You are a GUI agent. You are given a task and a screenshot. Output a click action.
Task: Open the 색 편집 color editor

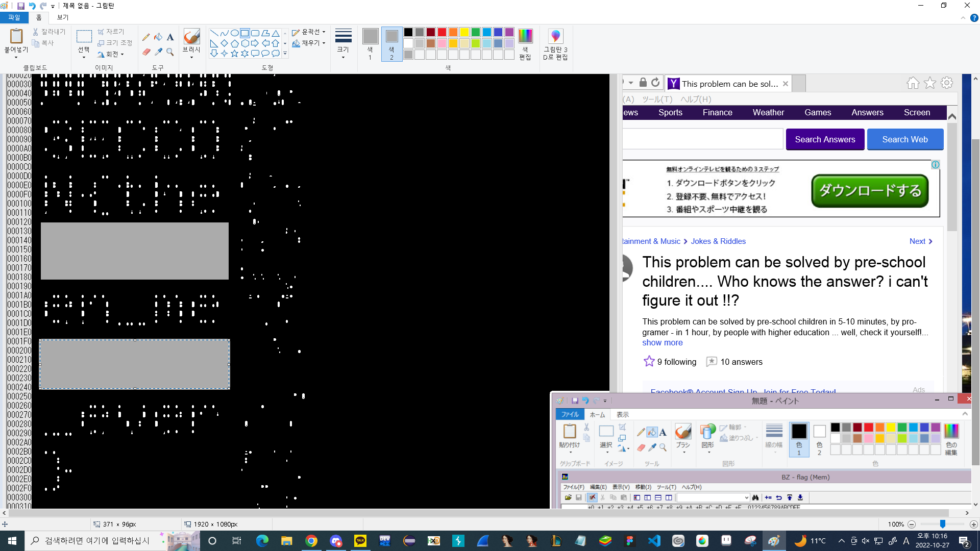525,44
